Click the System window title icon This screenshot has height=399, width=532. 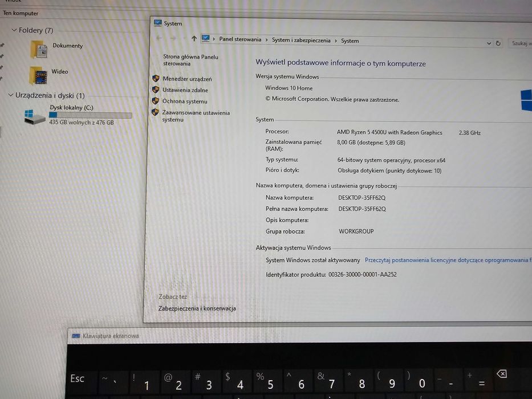tap(157, 23)
